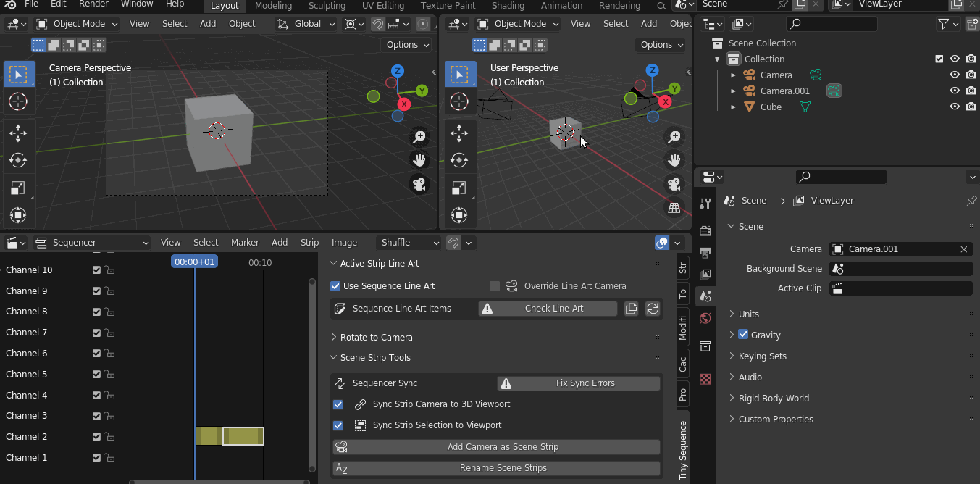Switch to the Shading workspace tab

[508, 5]
